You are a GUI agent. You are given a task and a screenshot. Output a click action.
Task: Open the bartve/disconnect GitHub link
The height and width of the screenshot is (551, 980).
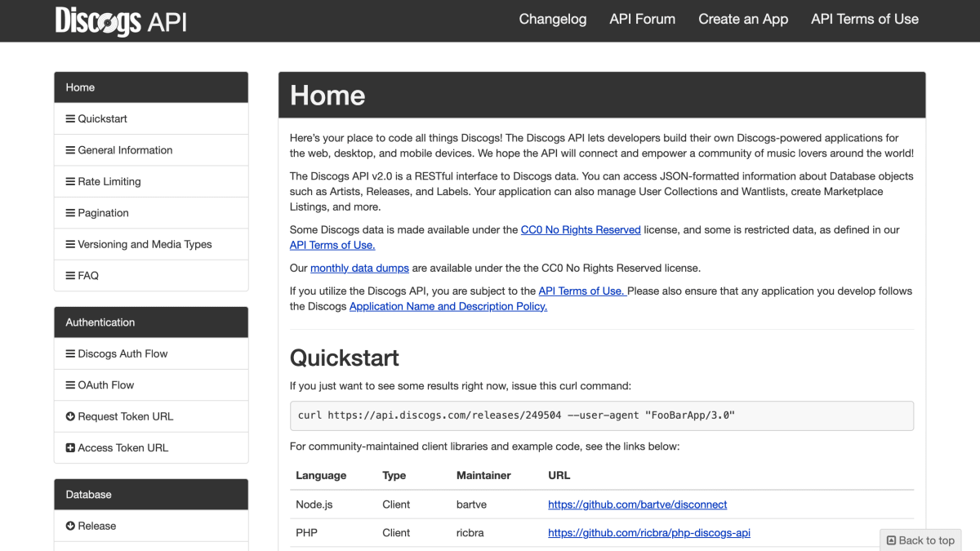638,505
